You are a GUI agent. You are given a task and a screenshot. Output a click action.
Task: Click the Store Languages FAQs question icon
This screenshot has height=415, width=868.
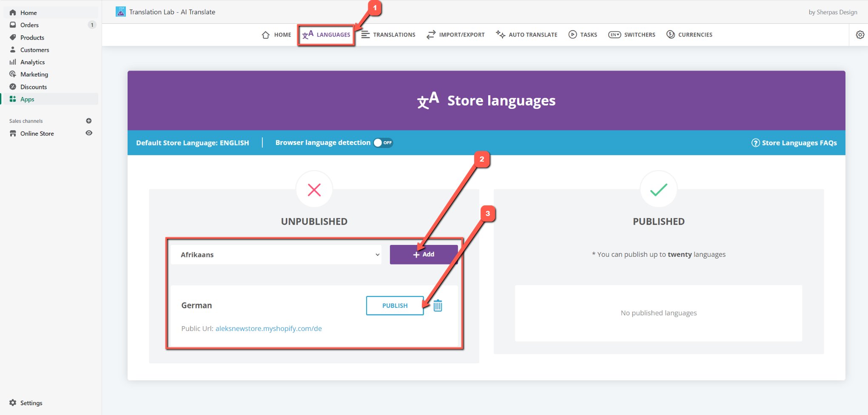(755, 143)
